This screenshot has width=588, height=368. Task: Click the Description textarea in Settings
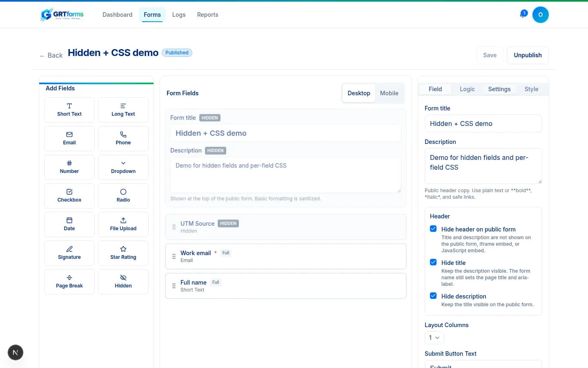point(483,166)
